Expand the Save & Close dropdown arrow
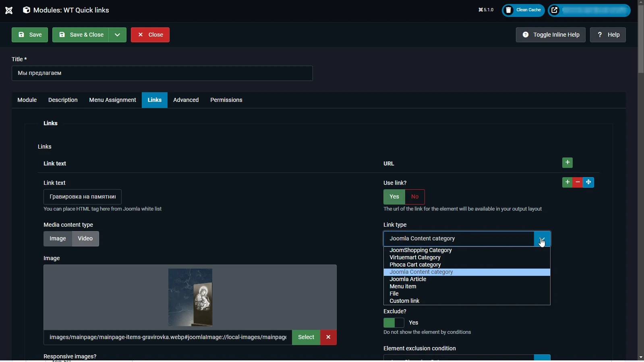 pos(117,35)
